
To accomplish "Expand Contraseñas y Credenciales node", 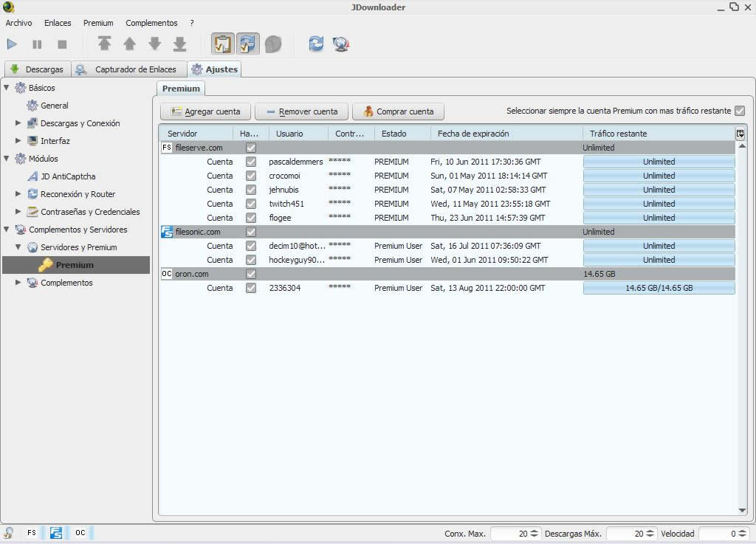I will click(18, 212).
